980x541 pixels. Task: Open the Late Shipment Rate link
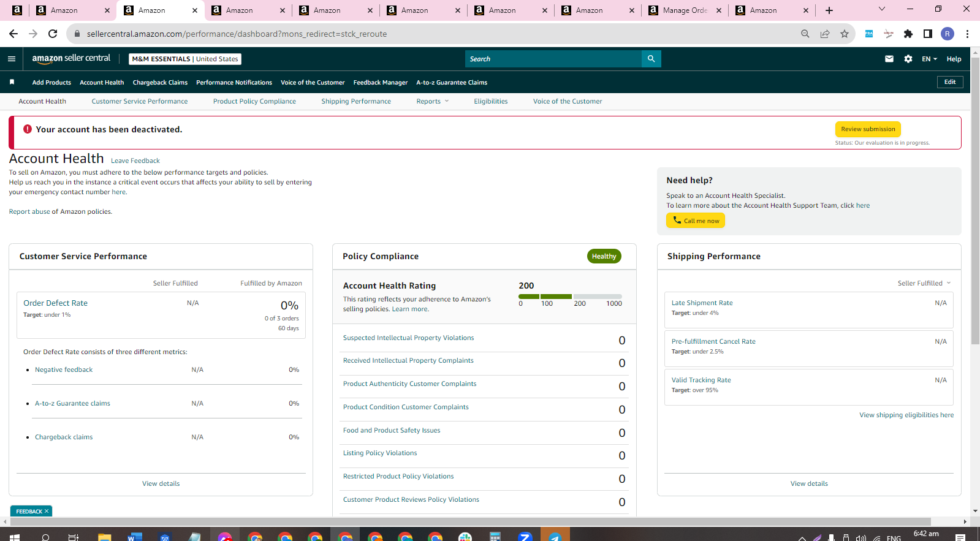pyautogui.click(x=702, y=303)
